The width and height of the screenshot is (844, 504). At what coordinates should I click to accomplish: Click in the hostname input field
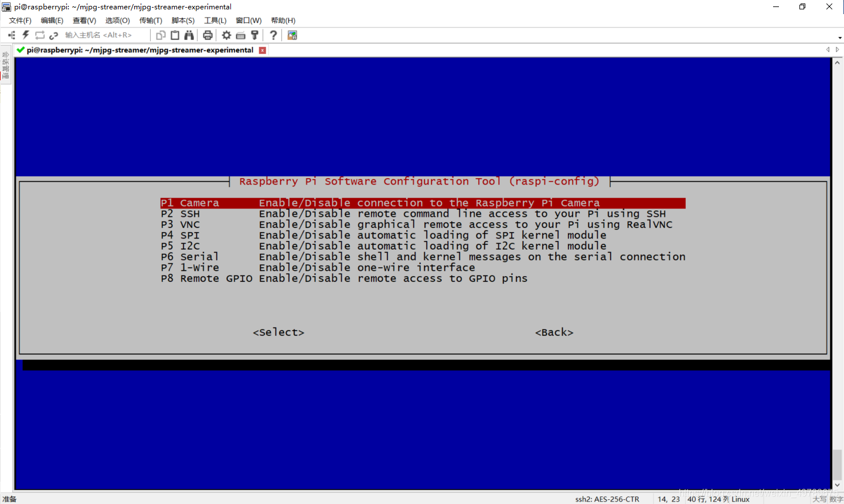pyautogui.click(x=104, y=35)
